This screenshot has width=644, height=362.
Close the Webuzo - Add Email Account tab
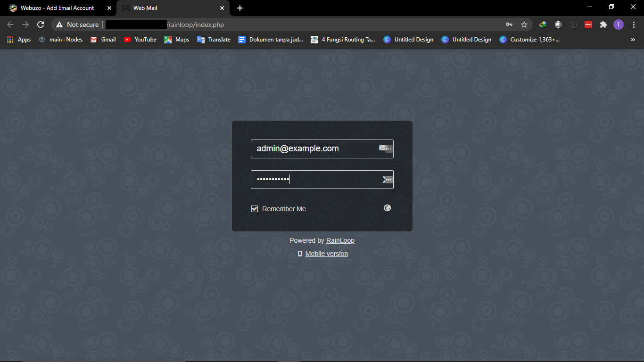tap(109, 8)
